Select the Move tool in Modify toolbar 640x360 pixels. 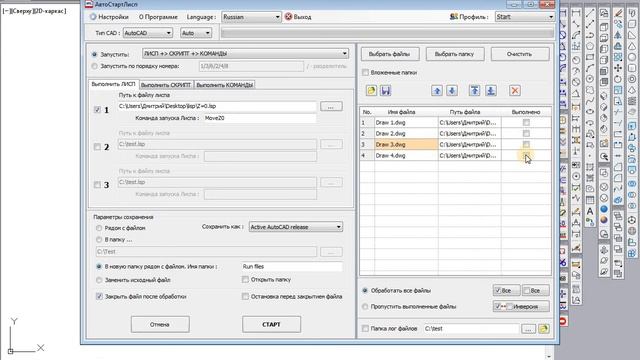pos(618,68)
